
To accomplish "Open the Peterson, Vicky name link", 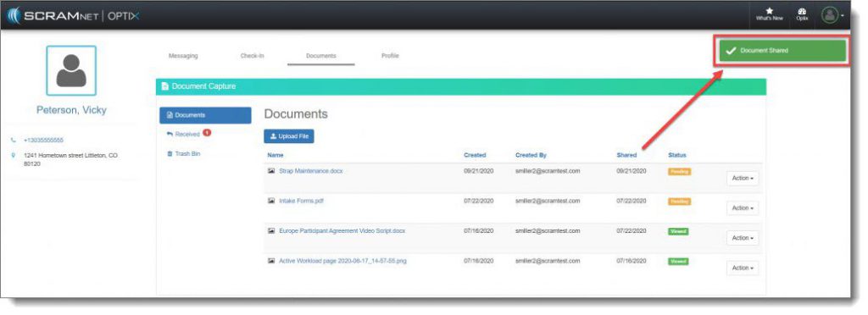I will (71, 110).
